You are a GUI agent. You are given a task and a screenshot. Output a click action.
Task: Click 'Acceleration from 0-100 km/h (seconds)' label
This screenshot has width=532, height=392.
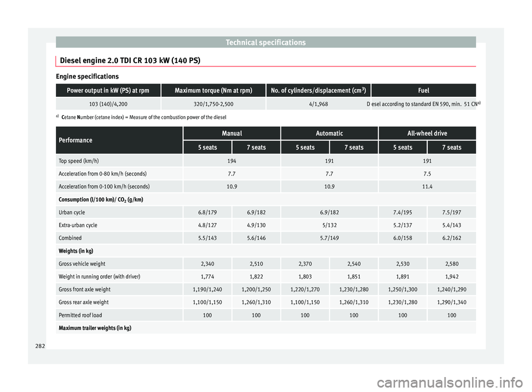pyautogui.click(x=104, y=187)
